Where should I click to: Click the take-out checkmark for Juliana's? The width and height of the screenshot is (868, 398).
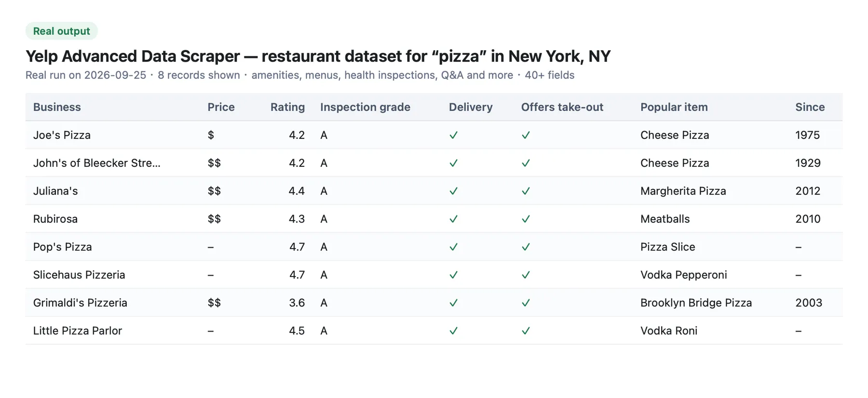click(526, 191)
